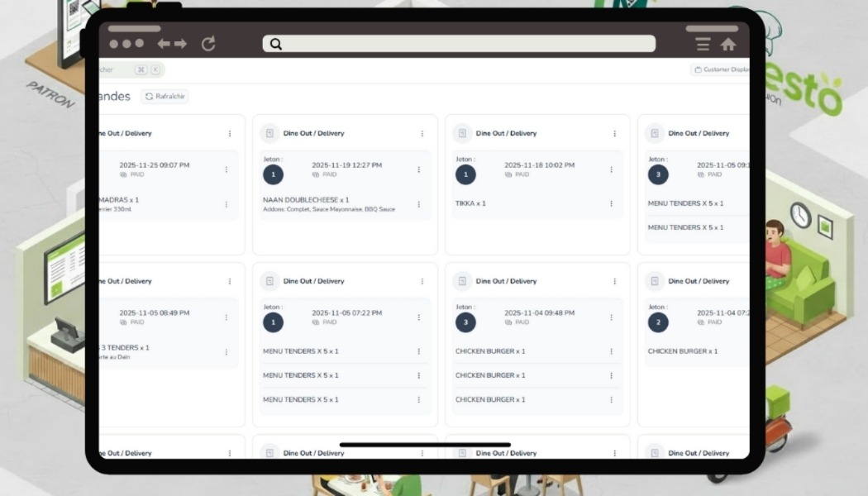Open options for the TIKKA x 1 item
The height and width of the screenshot is (496, 868).
coord(612,203)
